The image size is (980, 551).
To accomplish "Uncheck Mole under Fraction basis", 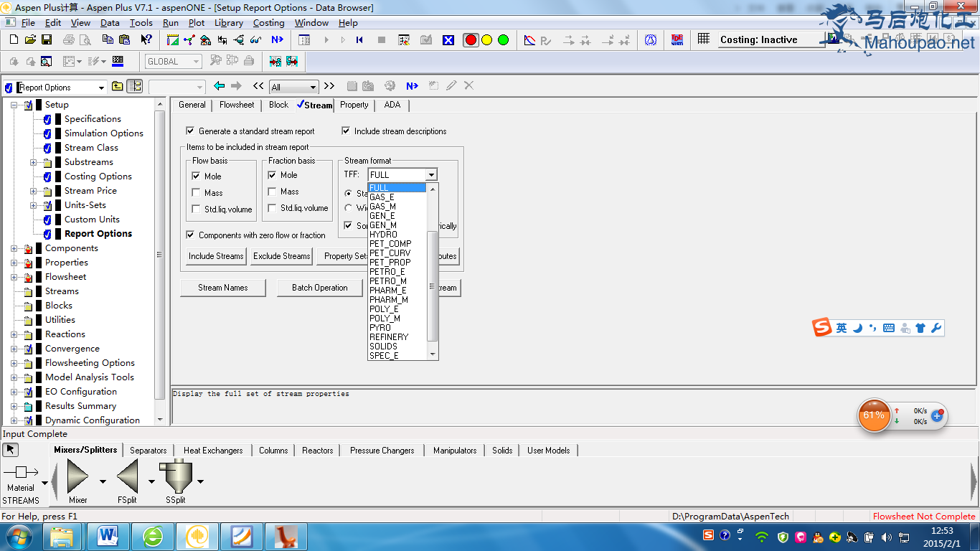I will coord(272,174).
